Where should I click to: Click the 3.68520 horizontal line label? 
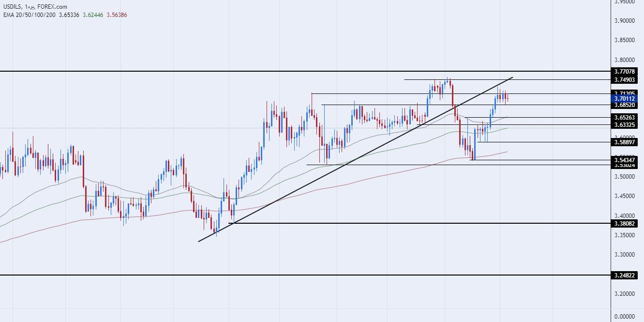(625, 105)
